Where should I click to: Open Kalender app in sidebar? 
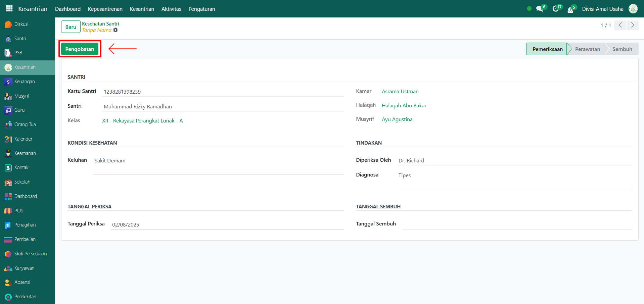(23, 139)
